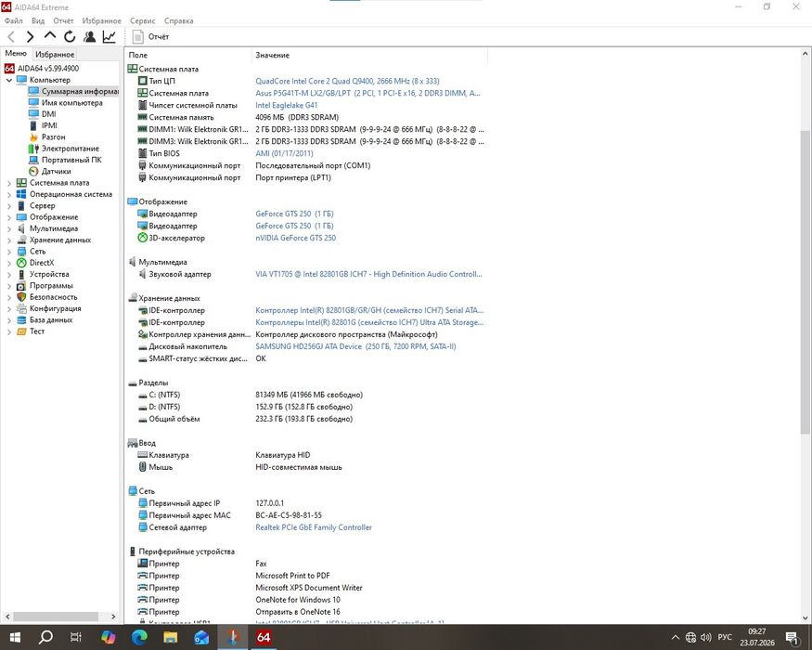Collapse the Компьютер tree node
The image size is (812, 650).
pos(8,81)
